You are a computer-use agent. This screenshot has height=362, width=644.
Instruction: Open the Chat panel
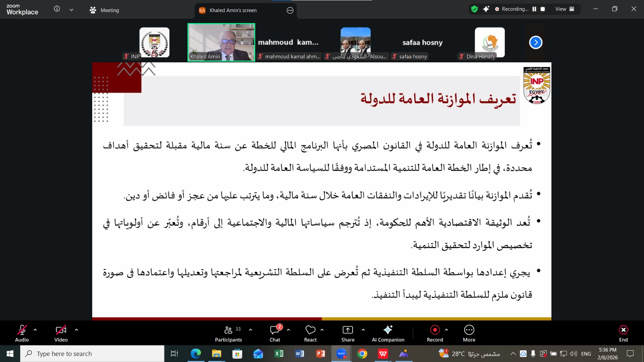(275, 333)
